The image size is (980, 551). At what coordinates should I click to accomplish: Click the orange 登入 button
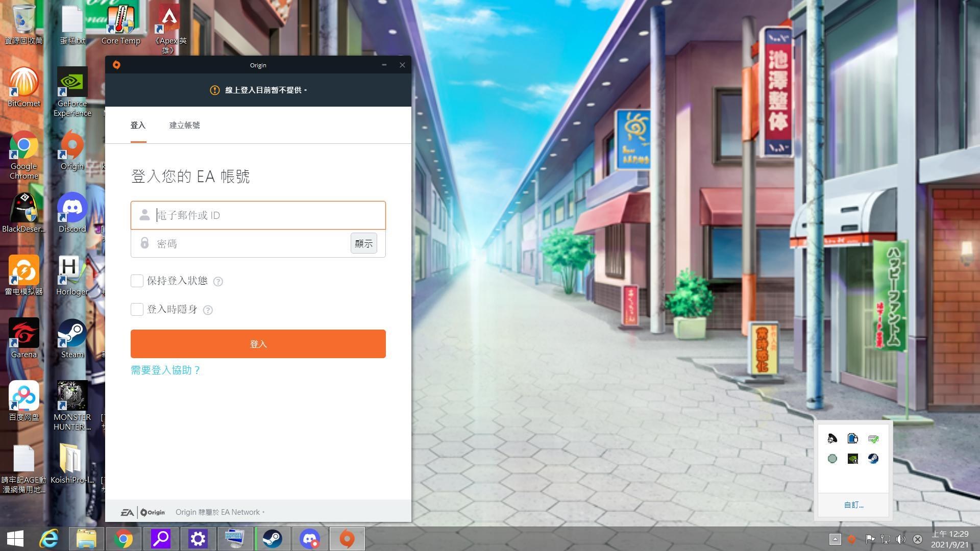[x=258, y=344]
